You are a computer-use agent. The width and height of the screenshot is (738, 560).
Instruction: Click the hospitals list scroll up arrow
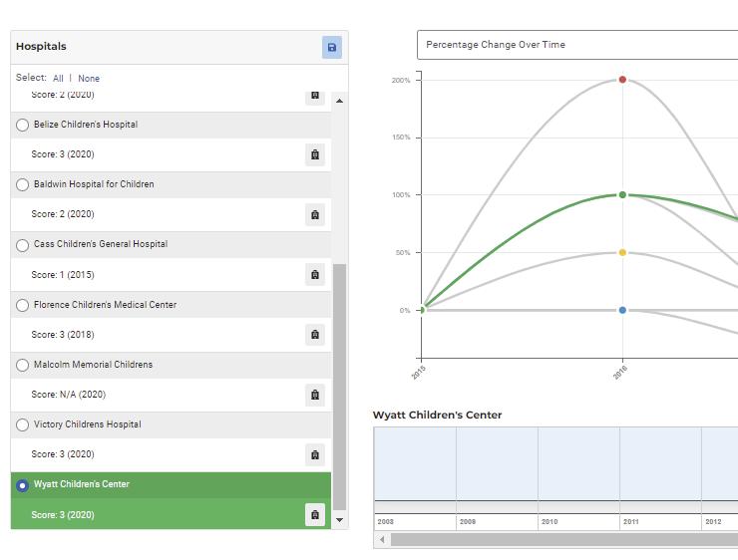[339, 101]
